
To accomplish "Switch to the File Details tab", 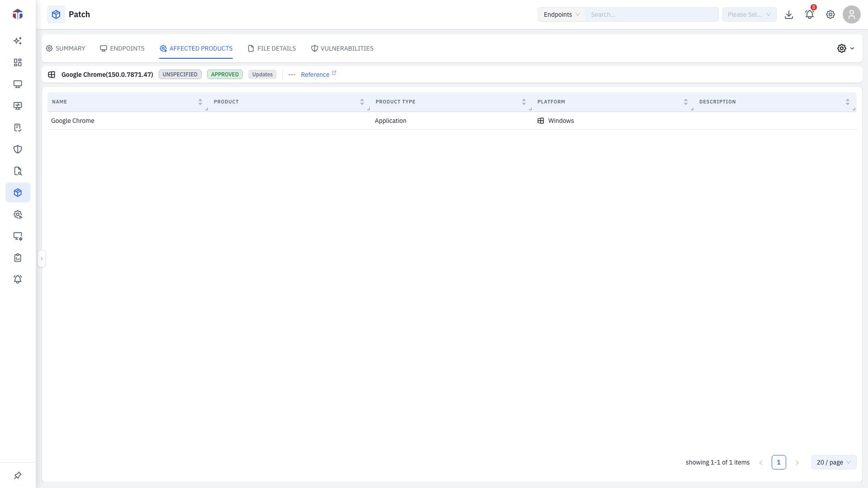I will (x=272, y=48).
